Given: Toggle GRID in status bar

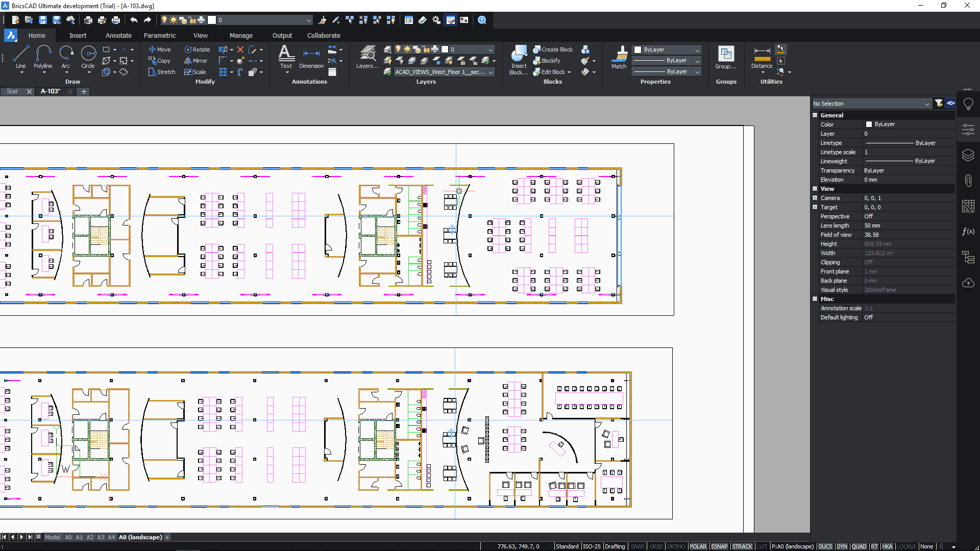Looking at the screenshot, I should [656, 546].
